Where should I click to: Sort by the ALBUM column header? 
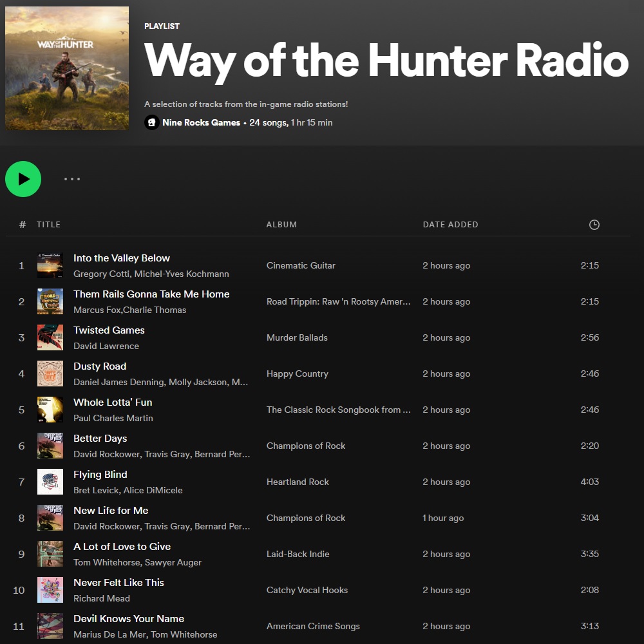[x=281, y=225]
